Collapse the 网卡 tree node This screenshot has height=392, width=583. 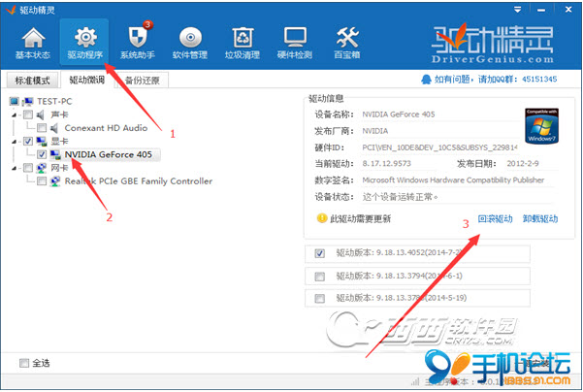pos(15,169)
